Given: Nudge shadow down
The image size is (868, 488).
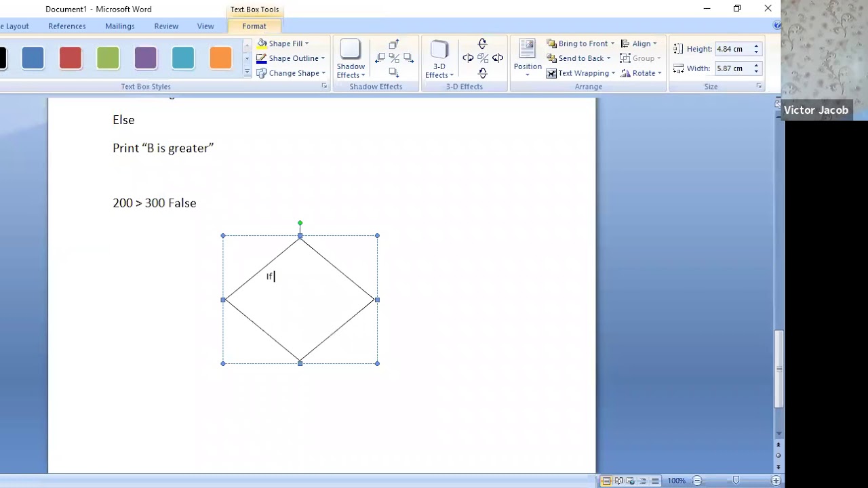Looking at the screenshot, I should pyautogui.click(x=394, y=72).
